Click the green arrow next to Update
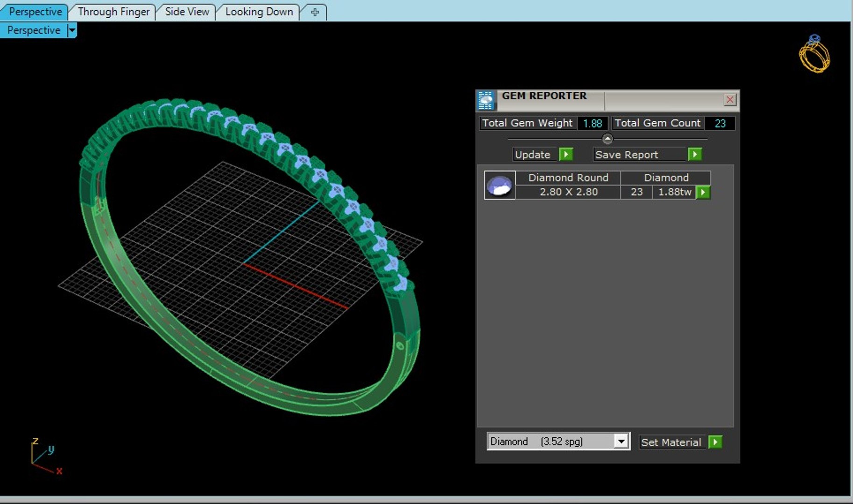The height and width of the screenshot is (504, 853). pos(566,154)
